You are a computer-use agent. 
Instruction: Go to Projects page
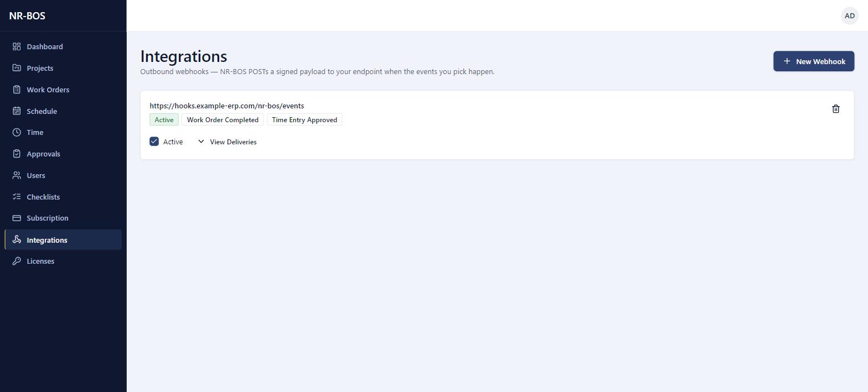[63, 68]
